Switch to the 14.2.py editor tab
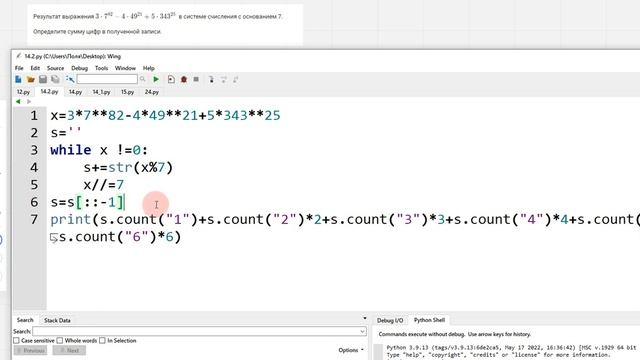This screenshot has width=640, height=360. [x=49, y=92]
